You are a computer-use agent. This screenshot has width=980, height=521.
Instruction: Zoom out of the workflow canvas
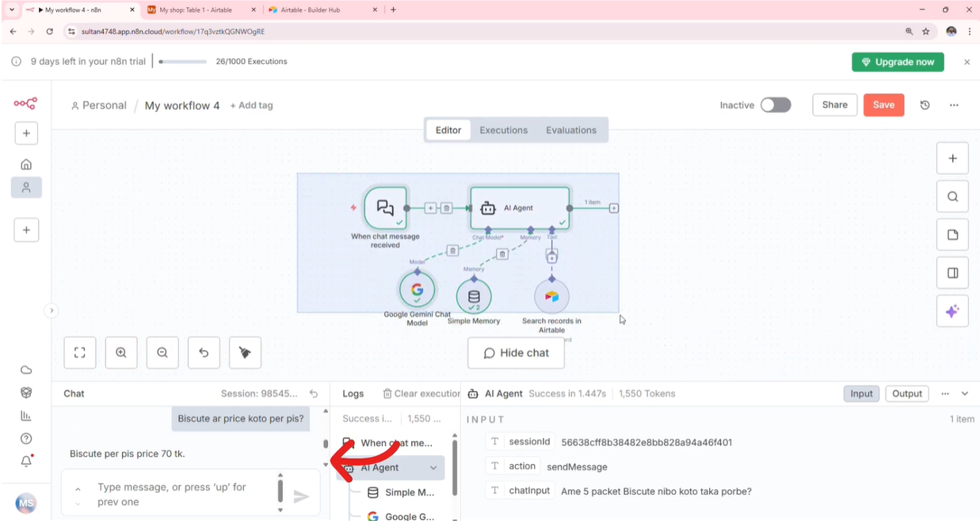(x=162, y=353)
